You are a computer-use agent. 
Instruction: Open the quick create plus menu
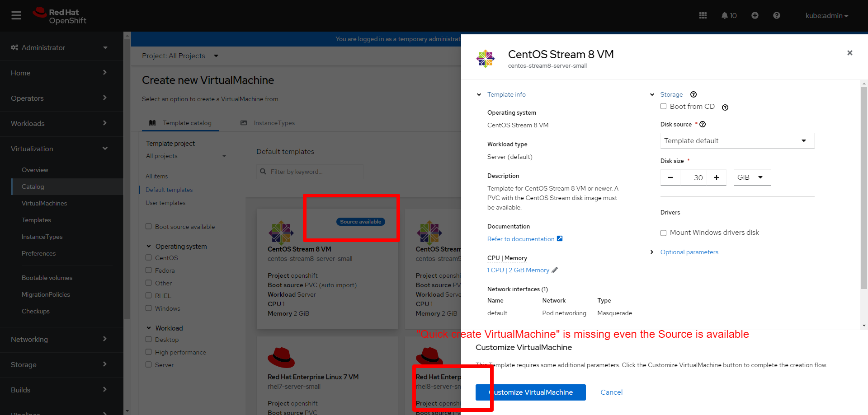(755, 15)
